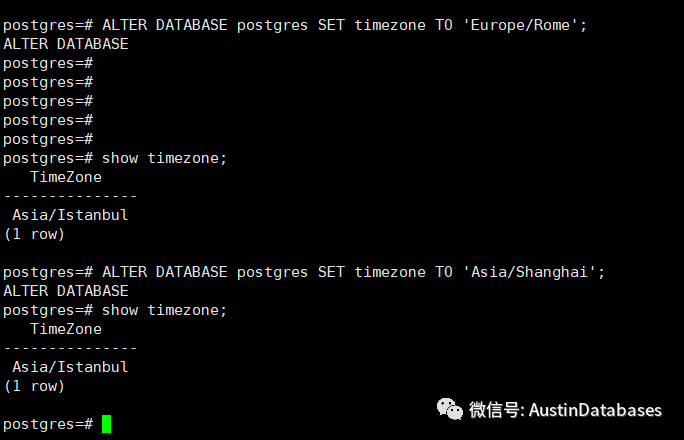
Task: Click ALTER DATABASE output under the Europe/Rome command
Action: pos(66,44)
